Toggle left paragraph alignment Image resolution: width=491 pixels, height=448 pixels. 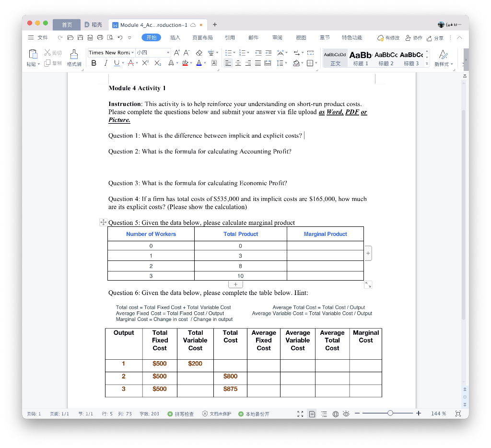[x=228, y=63]
